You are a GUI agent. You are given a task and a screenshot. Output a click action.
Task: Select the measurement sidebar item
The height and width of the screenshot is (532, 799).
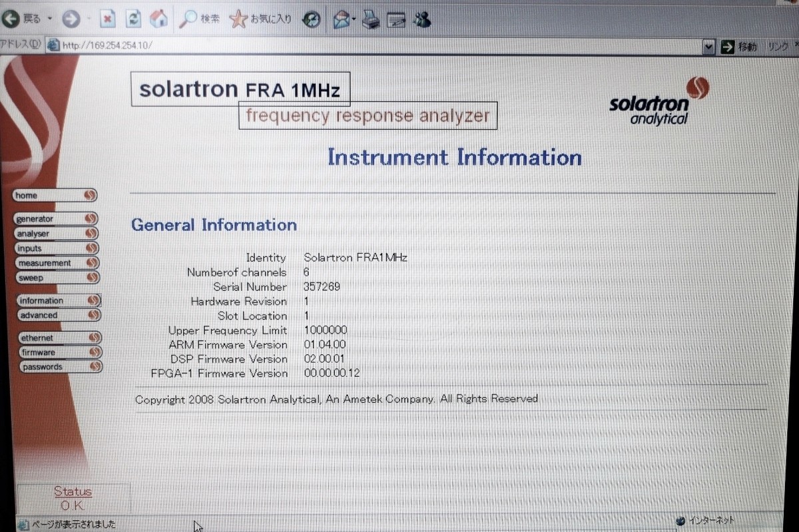point(57,262)
